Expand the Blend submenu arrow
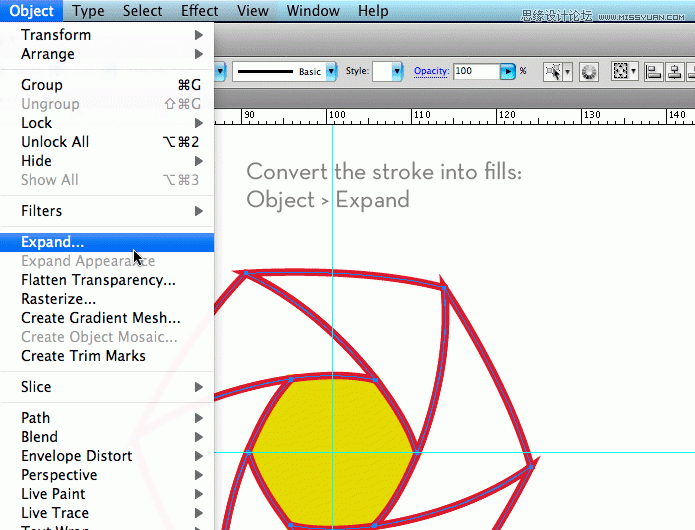This screenshot has width=695, height=530. (199, 437)
